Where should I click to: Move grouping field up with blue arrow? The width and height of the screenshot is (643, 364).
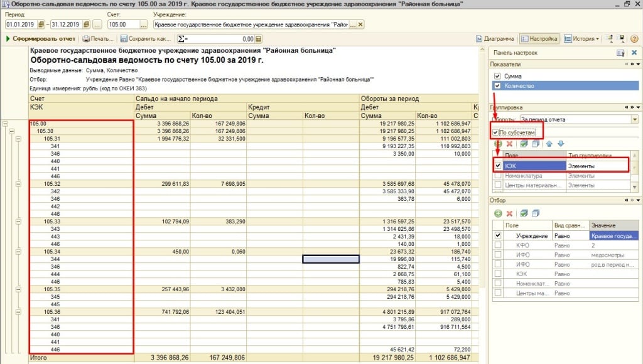coord(549,144)
